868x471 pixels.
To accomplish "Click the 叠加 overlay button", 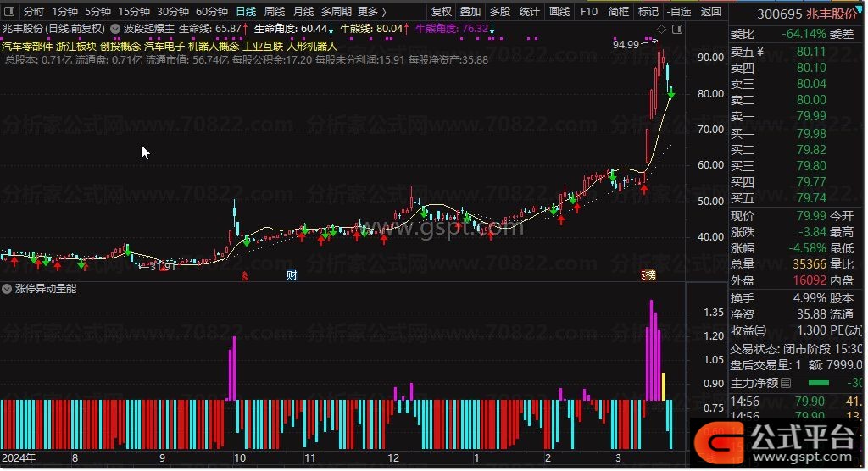I will click(x=470, y=11).
